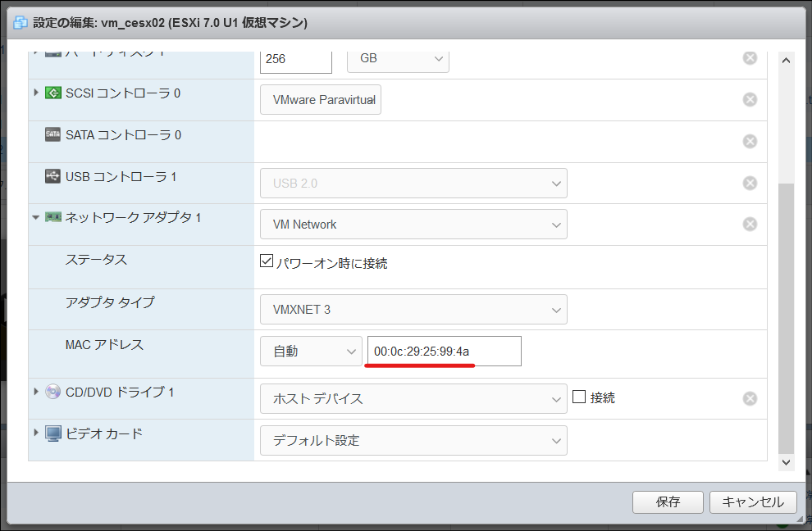812x531 pixels.
Task: Click the SATA コントローラ 0 label
Action: (x=123, y=135)
